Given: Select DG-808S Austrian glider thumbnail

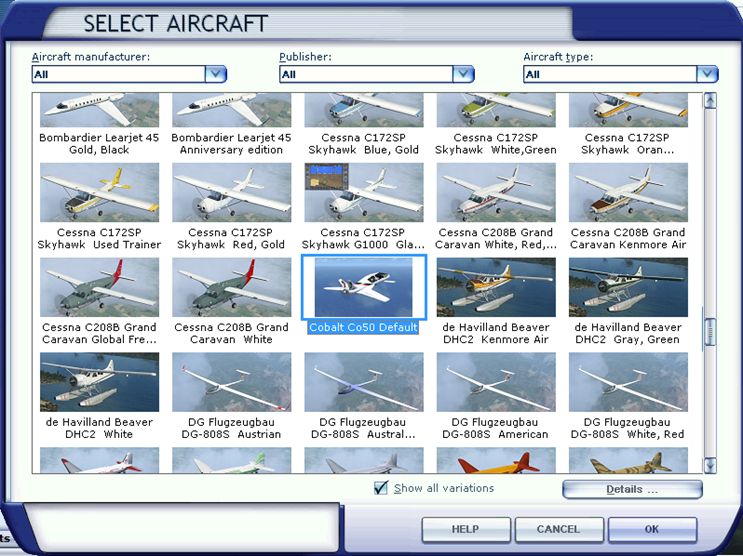Looking at the screenshot, I should pyautogui.click(x=232, y=382).
